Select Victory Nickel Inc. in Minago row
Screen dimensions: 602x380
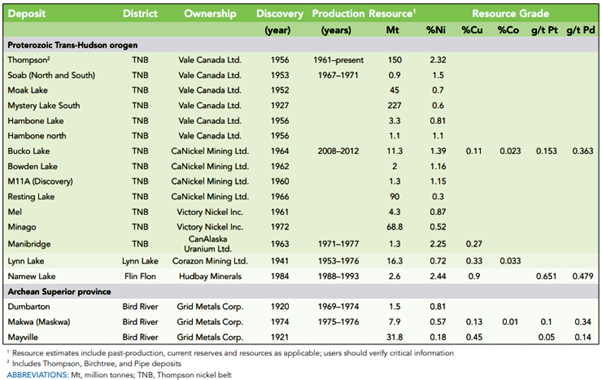[210, 227]
